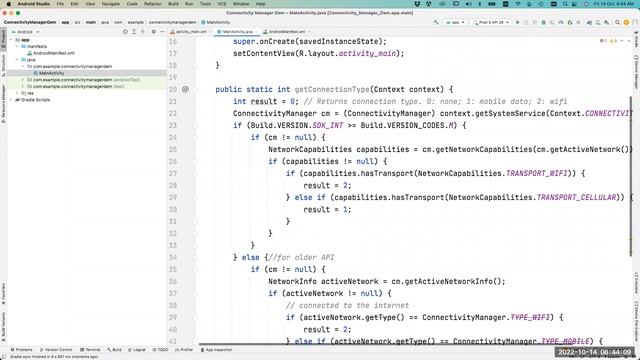This screenshot has width=640, height=360.
Task: Open the Pixel 5 API 28 device dropdown
Action: [x=491, y=22]
